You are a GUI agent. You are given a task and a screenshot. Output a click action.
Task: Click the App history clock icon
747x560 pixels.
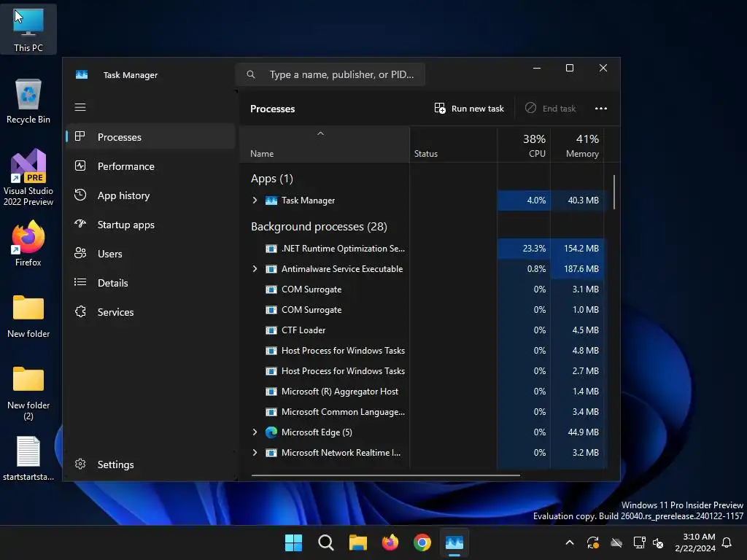tap(80, 195)
